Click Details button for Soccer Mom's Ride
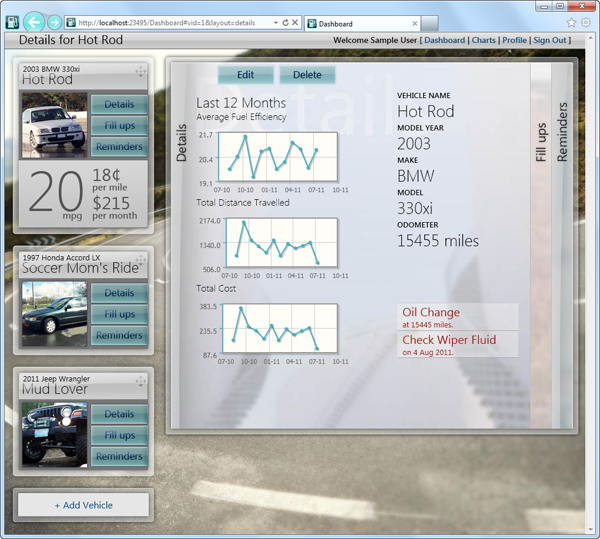This screenshot has height=539, width=600. tap(119, 293)
